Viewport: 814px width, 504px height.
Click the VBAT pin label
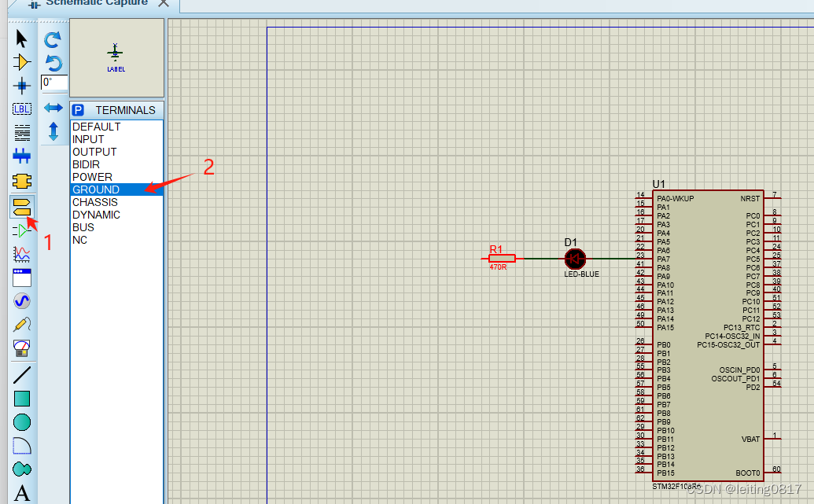click(750, 439)
